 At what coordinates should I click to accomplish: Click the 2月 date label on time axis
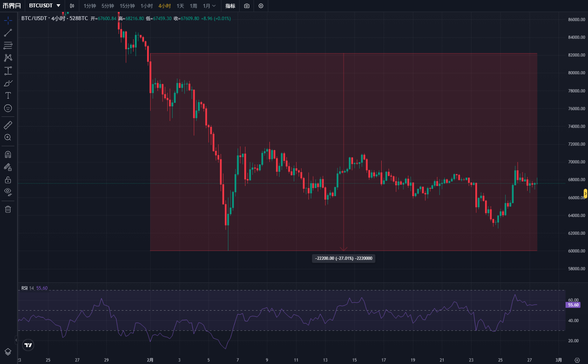pos(150,360)
